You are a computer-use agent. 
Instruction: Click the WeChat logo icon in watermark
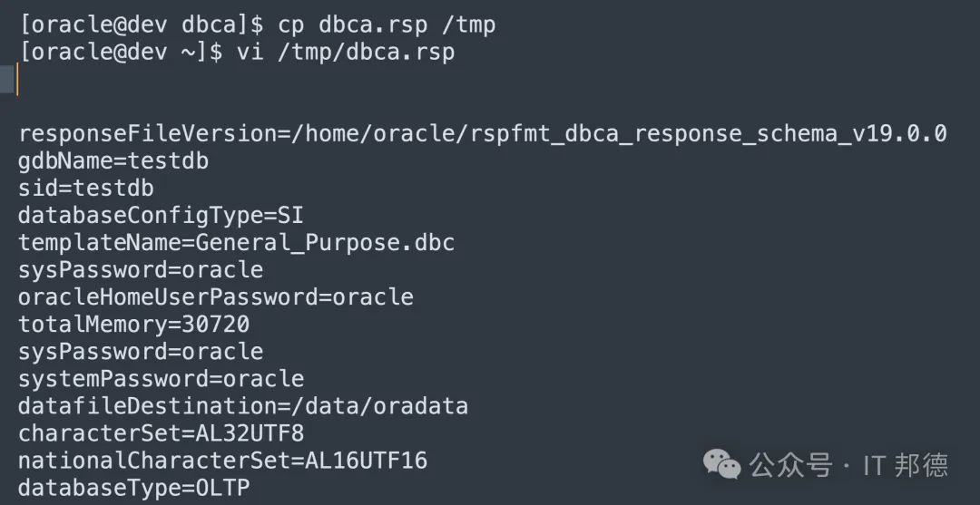[x=722, y=465]
